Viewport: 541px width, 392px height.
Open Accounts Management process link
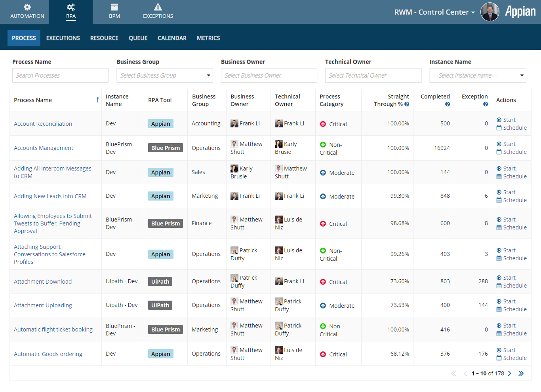coord(44,148)
